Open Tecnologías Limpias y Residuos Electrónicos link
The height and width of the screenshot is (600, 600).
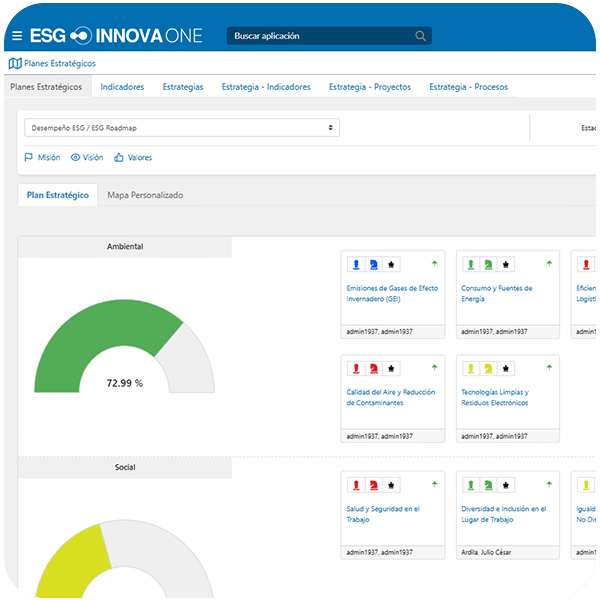coord(495,397)
